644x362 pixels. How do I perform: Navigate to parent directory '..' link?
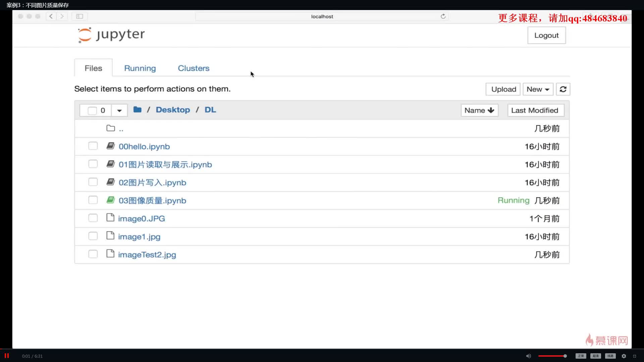[121, 129]
